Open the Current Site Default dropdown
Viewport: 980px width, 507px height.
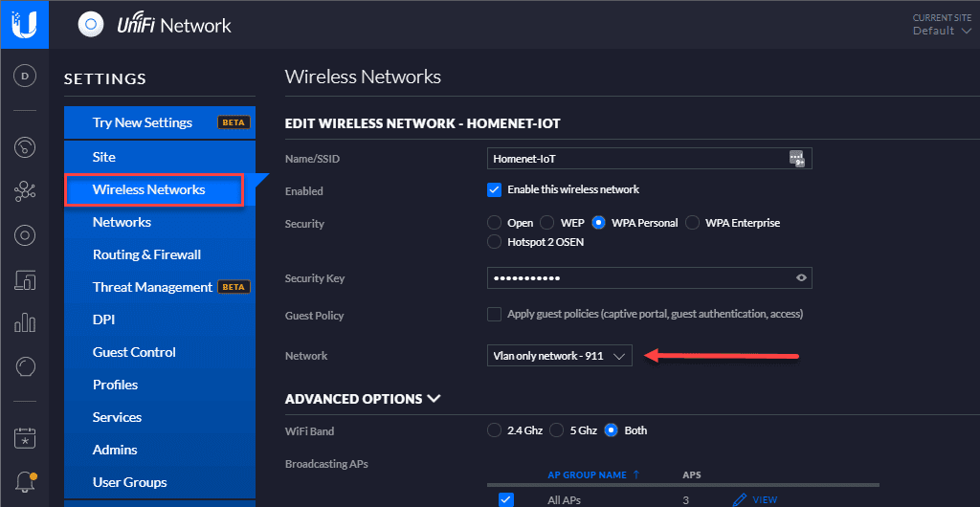[939, 31]
